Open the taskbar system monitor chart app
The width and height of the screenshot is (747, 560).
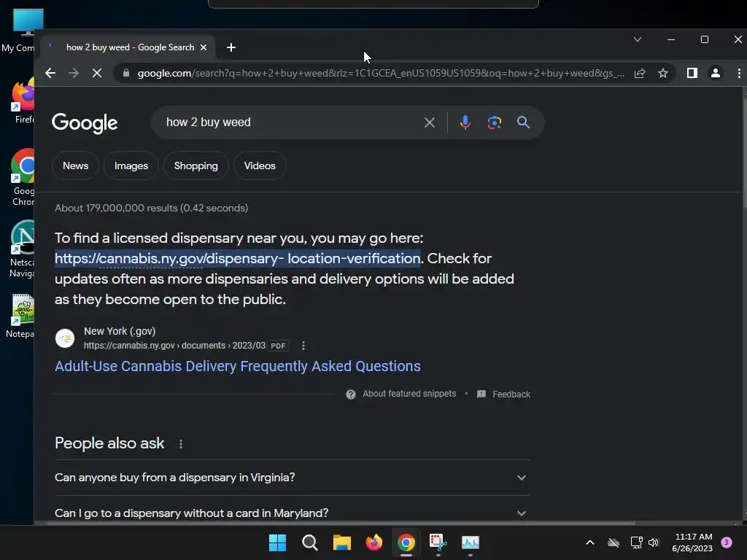(471, 542)
